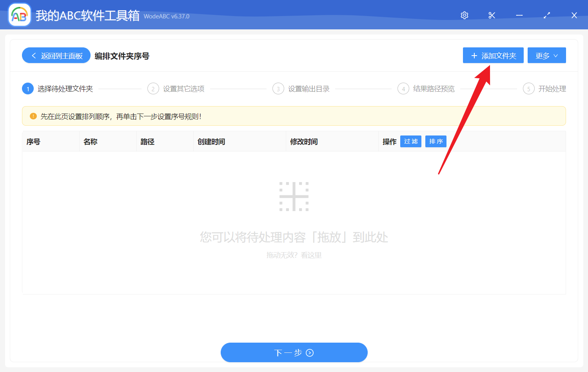Click the 排序 button in the table header
Image resolution: width=588 pixels, height=372 pixels.
tap(436, 141)
